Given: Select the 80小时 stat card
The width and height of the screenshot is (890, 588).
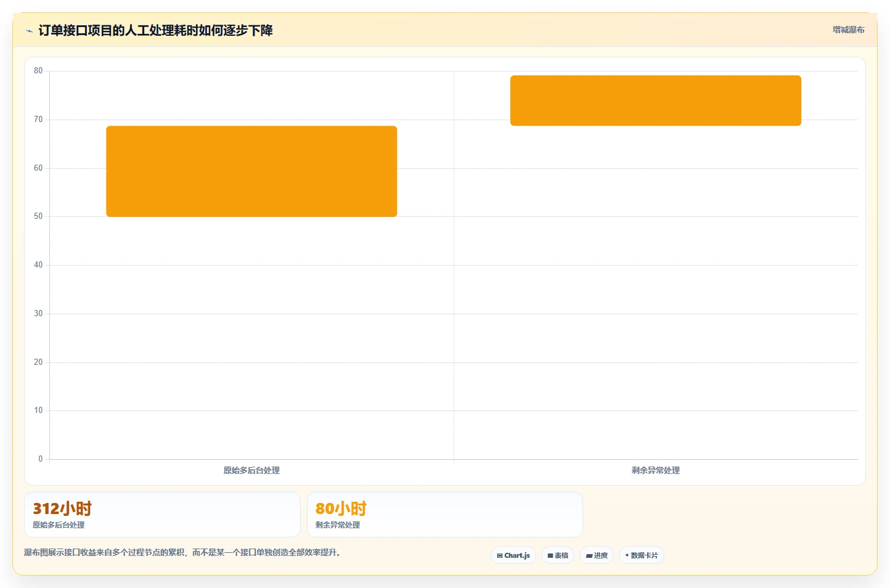Looking at the screenshot, I should click(x=444, y=515).
